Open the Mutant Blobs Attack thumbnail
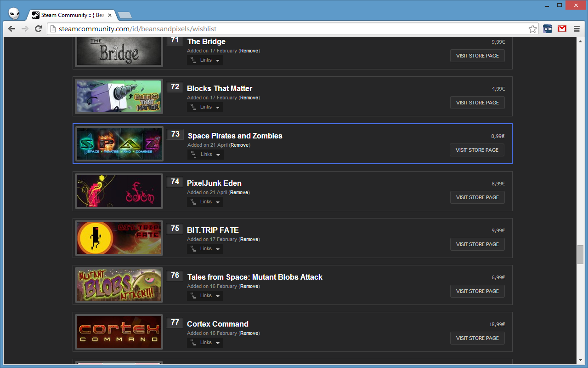Viewport: 588px width, 368px height. pos(119,285)
